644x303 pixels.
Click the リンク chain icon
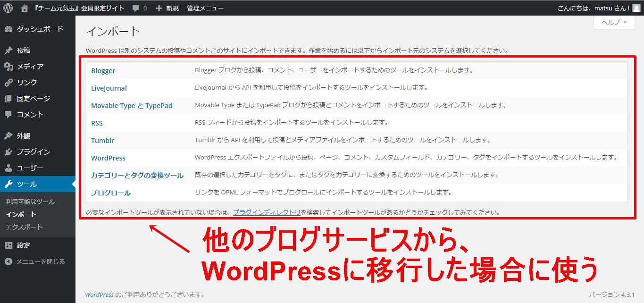coord(8,83)
